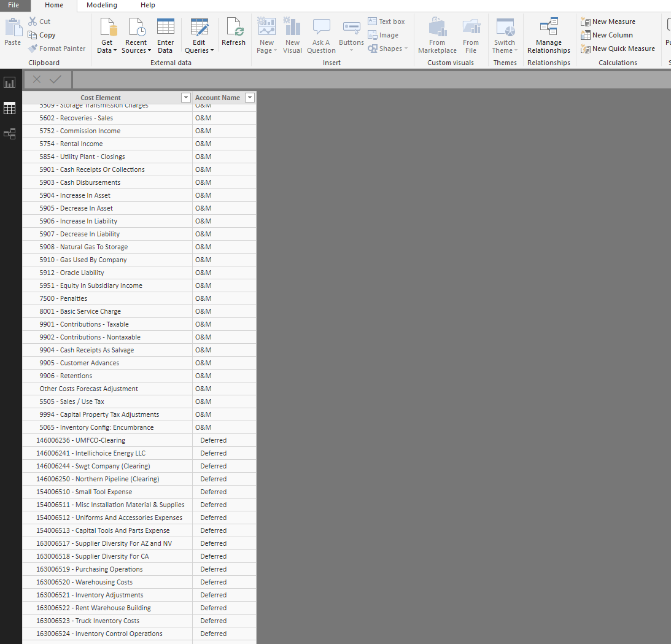Expand the Edit Queries dropdown arrow
This screenshot has width=671, height=644.
pos(212,50)
